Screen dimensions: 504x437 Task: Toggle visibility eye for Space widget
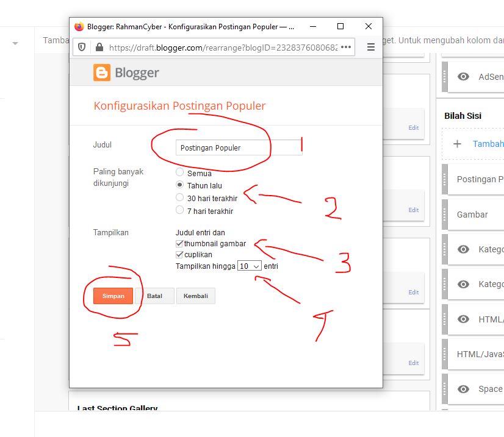click(x=463, y=389)
